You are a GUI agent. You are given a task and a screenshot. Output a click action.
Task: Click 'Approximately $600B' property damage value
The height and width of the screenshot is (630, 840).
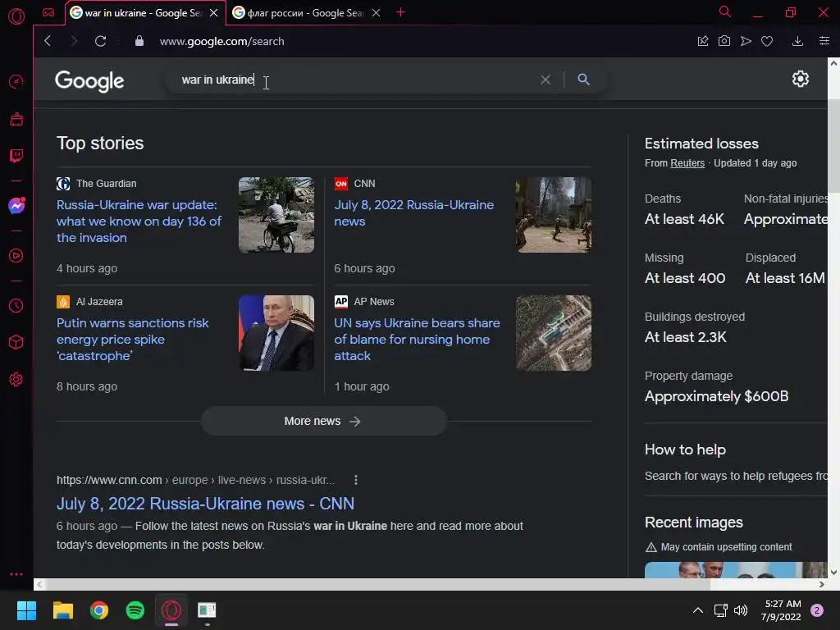click(716, 396)
